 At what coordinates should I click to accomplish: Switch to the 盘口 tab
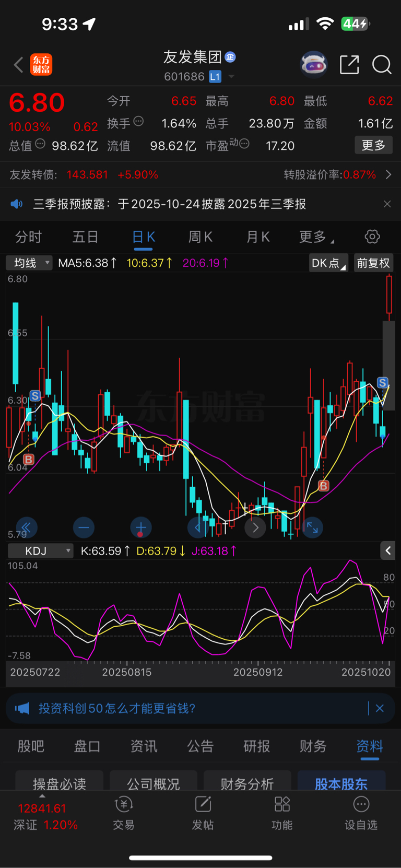(x=87, y=746)
